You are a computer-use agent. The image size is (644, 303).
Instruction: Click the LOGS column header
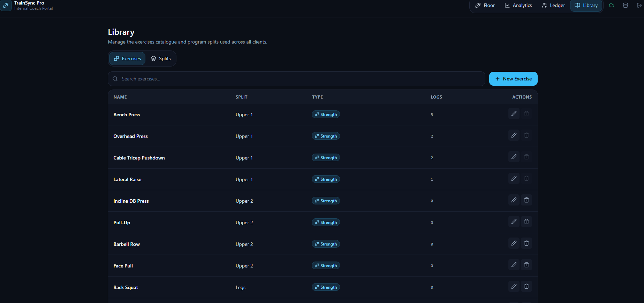(436, 97)
